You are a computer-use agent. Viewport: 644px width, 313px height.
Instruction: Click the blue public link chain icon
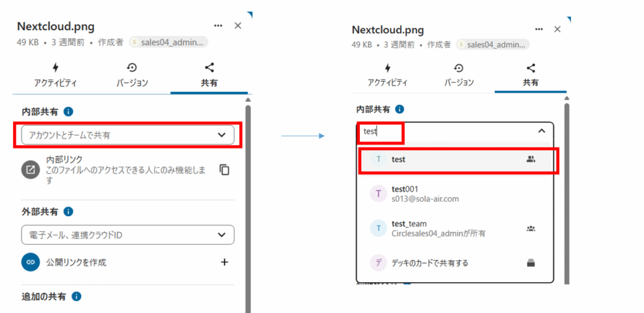(x=30, y=262)
